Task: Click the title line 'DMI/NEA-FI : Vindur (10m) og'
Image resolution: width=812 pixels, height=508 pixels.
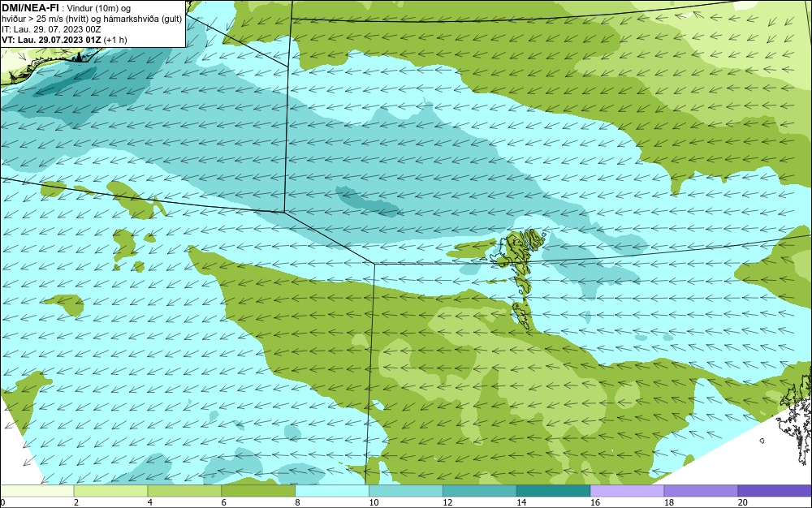Action: click(67, 8)
